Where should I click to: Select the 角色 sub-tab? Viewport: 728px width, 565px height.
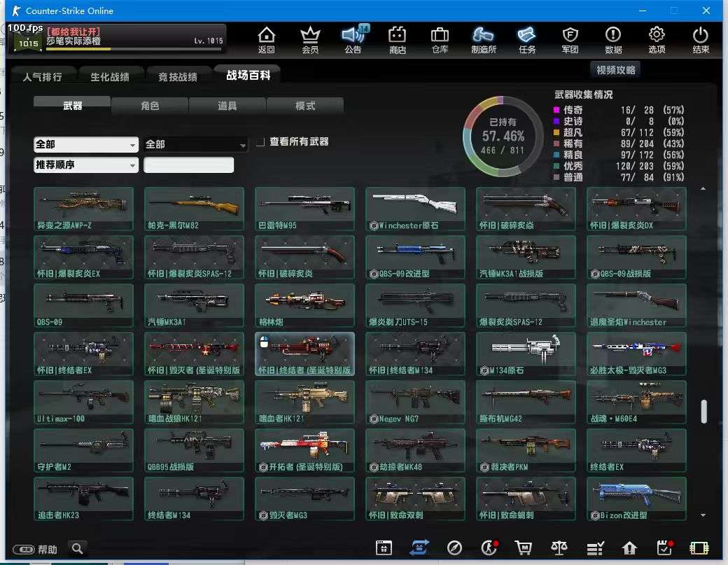coord(150,106)
